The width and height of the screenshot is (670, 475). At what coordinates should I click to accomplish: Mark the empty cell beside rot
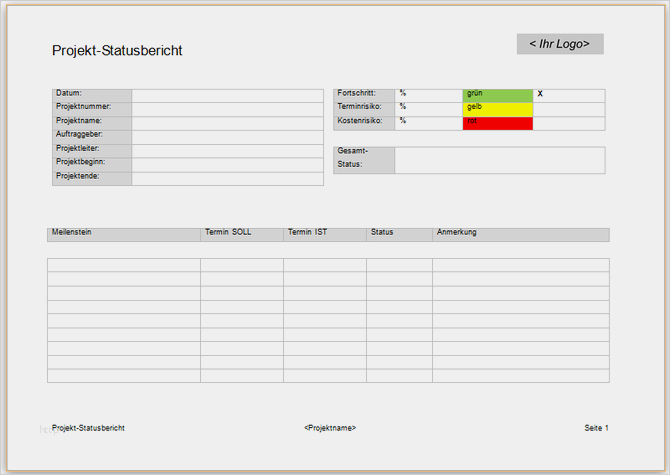(x=569, y=123)
